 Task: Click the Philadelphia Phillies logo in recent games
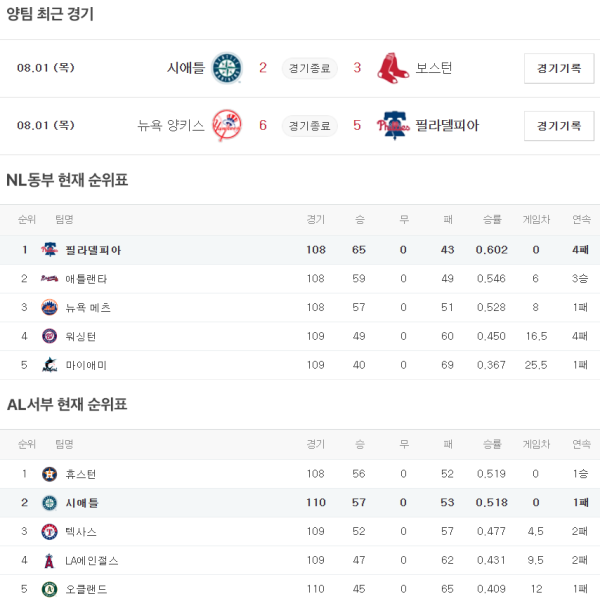[392, 126]
